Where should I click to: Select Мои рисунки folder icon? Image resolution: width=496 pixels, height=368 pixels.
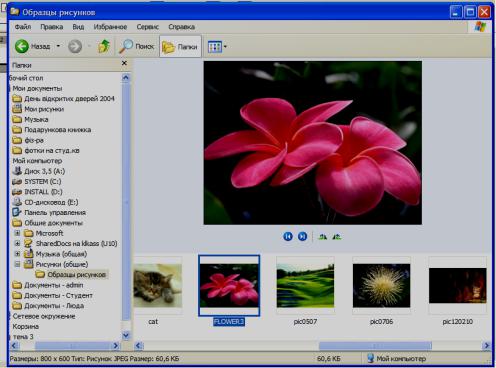tap(17, 109)
